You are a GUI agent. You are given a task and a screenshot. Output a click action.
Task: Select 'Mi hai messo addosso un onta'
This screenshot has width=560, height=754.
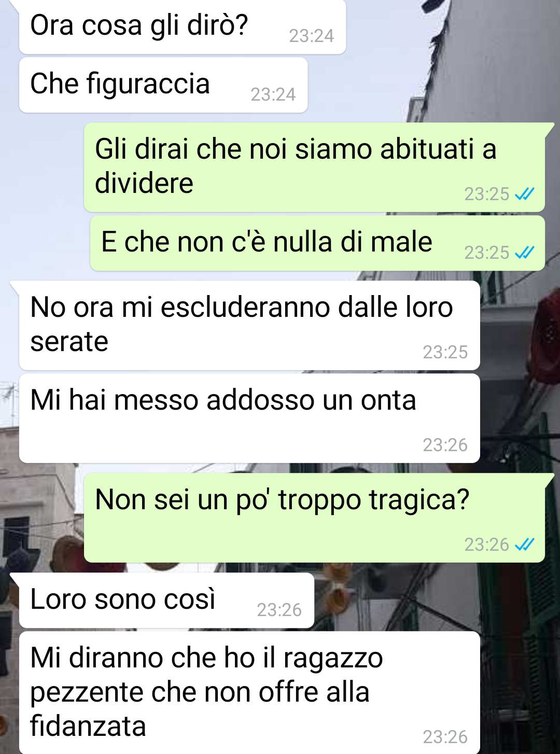[249, 418]
